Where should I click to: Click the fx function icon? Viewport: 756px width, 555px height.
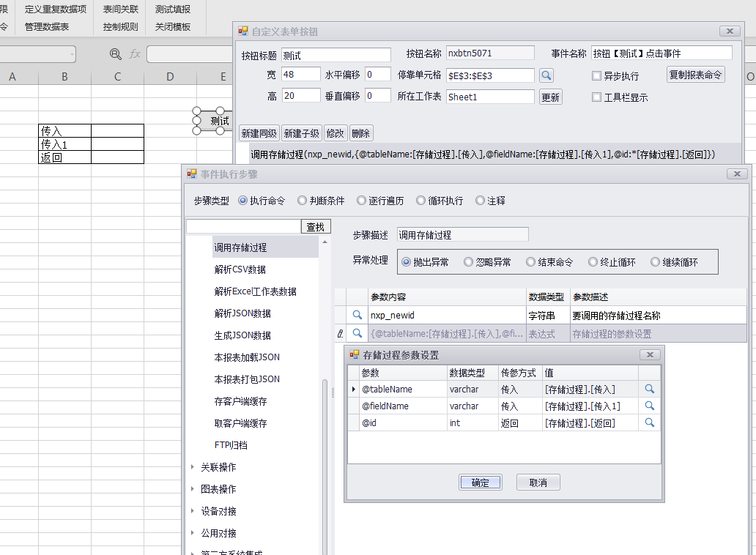coord(135,54)
